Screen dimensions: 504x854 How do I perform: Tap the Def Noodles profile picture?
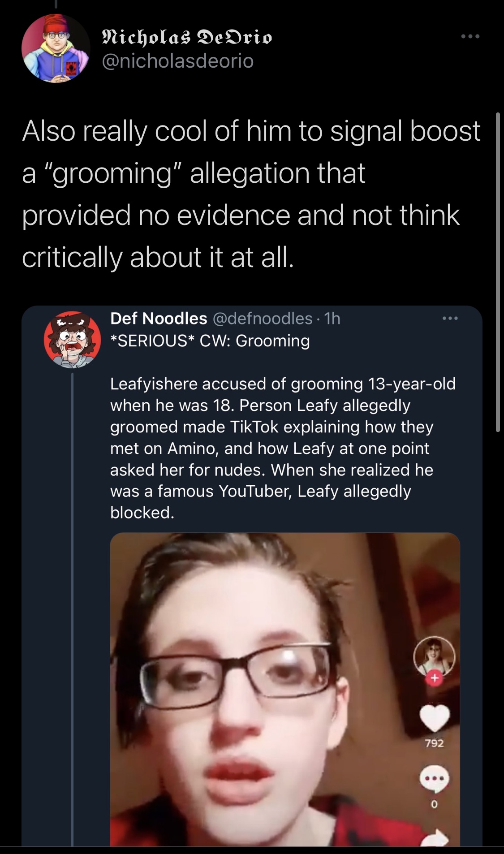[x=72, y=340]
